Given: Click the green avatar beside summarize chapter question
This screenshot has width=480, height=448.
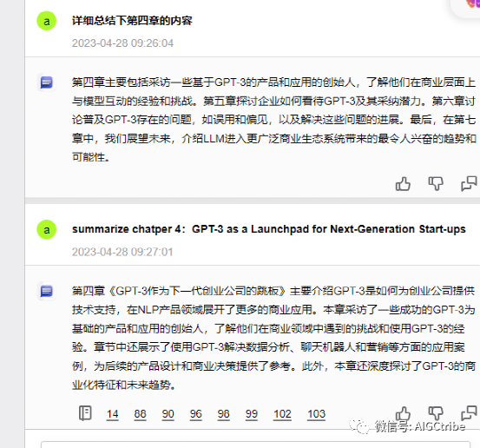Looking at the screenshot, I should pos(47,230).
